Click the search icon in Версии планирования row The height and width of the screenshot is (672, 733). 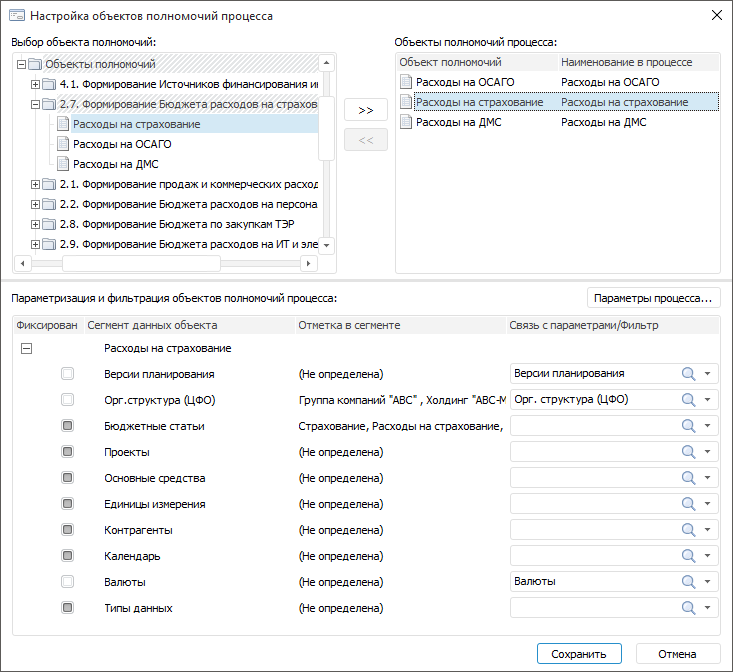[x=688, y=373]
